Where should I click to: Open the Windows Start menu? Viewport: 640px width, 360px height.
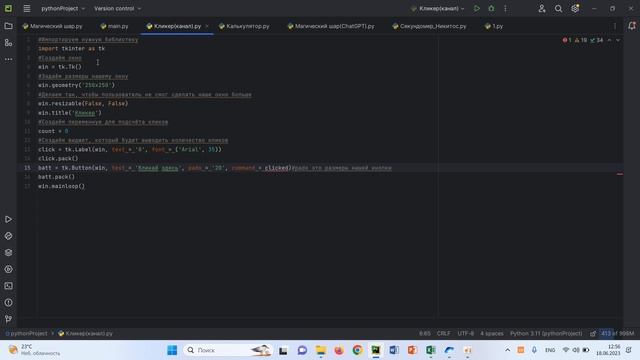point(172,350)
